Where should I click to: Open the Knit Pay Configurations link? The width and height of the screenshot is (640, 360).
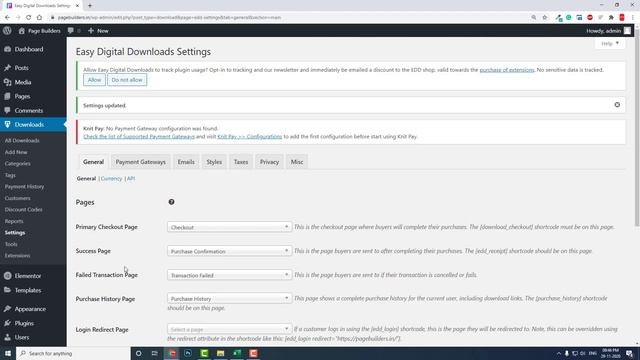[x=249, y=136]
